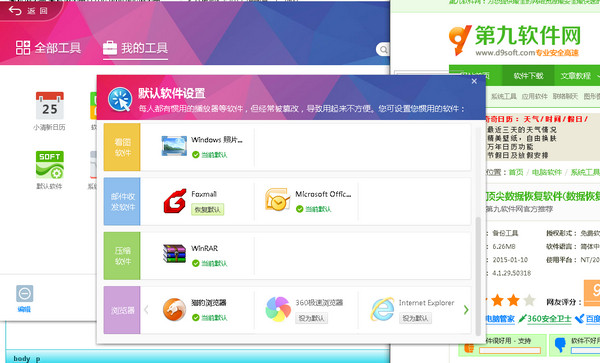Click the Internet Explorer icon
600x363 pixels.
(382, 309)
